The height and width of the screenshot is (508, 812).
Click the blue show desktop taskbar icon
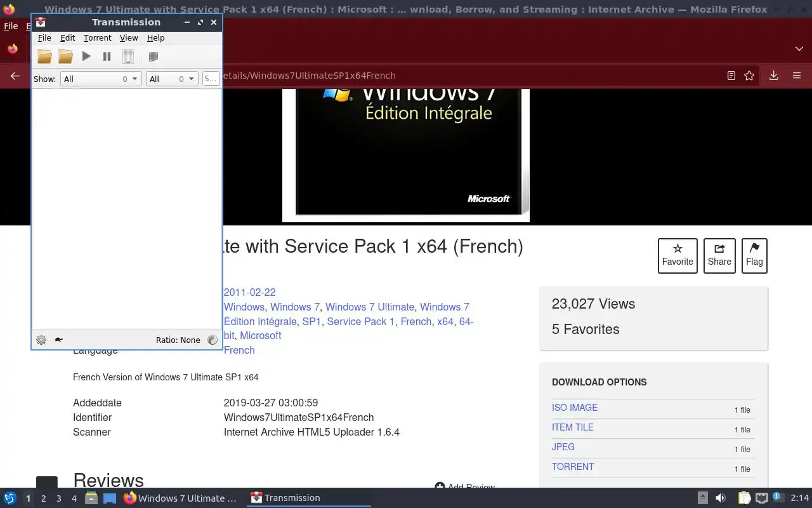(x=110, y=498)
